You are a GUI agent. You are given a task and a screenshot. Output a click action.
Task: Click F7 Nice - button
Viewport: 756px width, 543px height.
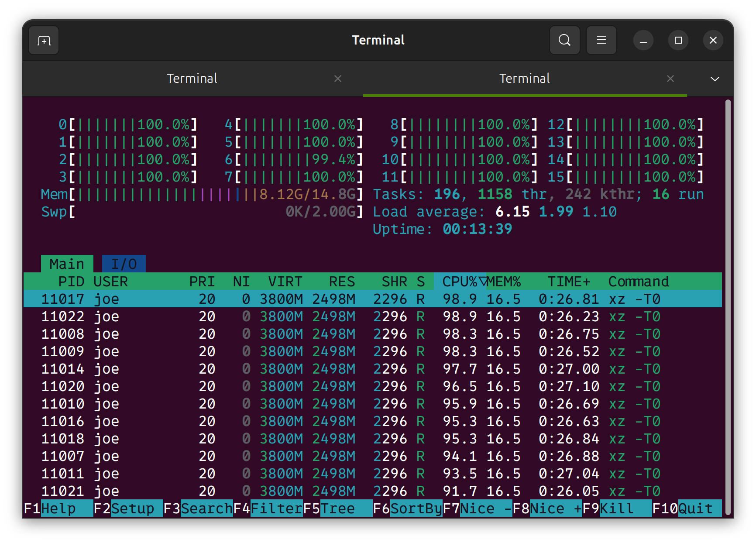(x=478, y=509)
